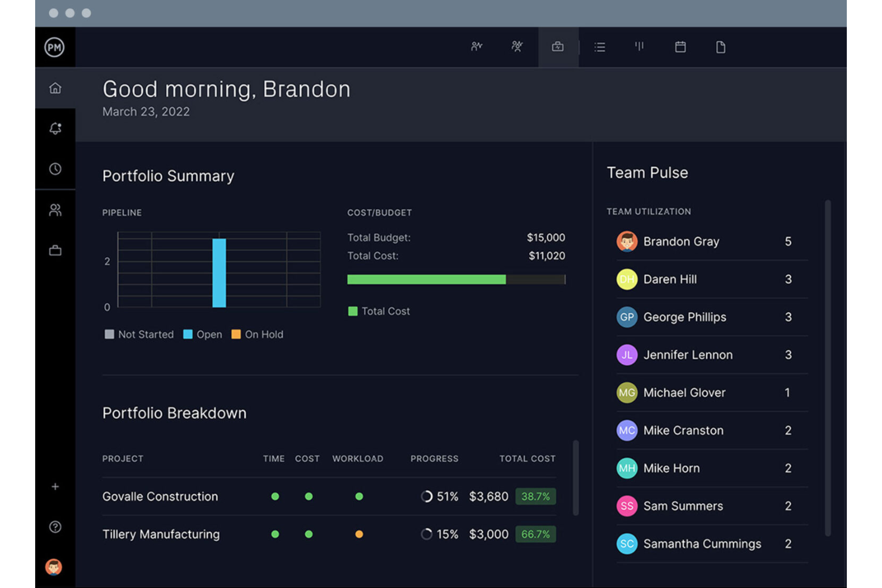Toggle the Open status filter in pipeline legend
This screenshot has width=882, height=588.
[203, 334]
